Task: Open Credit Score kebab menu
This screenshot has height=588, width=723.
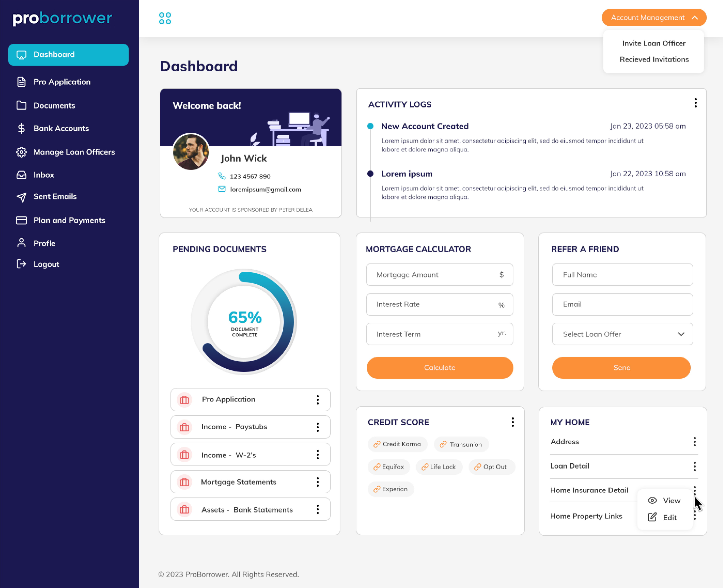Action: pyautogui.click(x=513, y=422)
